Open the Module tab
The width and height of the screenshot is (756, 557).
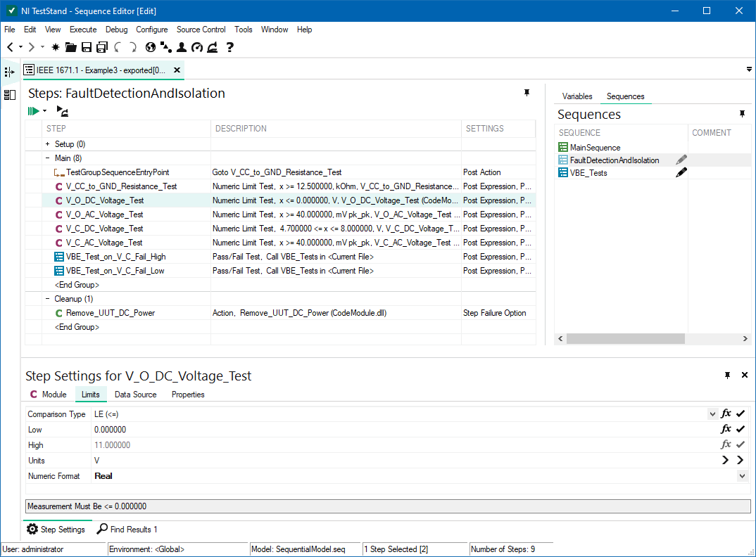tap(48, 395)
